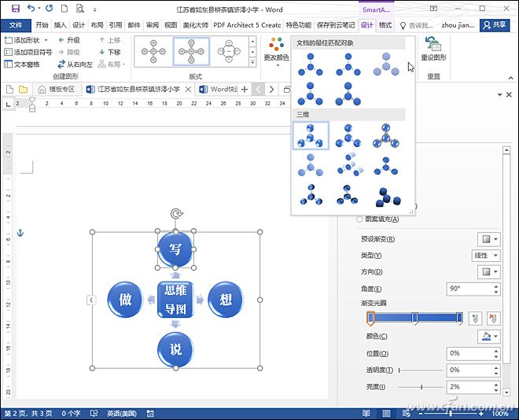
Task: Select the first gradient stop on the slider
Action: (x=370, y=318)
